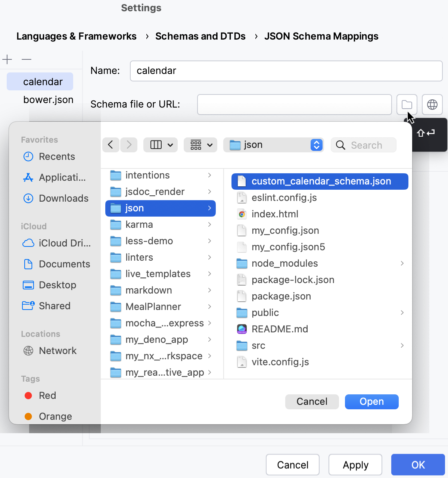Remove selected schema using minus icon
Image resolution: width=448 pixels, height=478 pixels.
[x=26, y=59]
